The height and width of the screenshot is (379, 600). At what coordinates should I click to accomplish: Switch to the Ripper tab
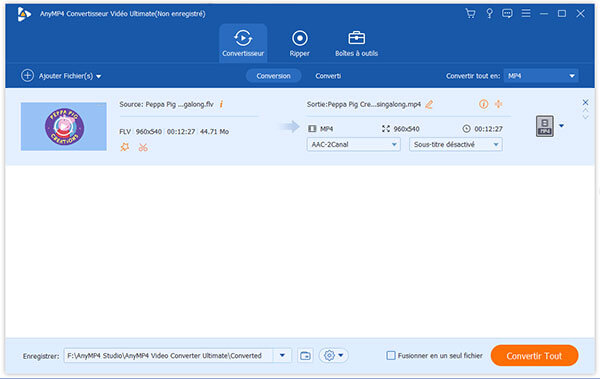pyautogui.click(x=299, y=43)
